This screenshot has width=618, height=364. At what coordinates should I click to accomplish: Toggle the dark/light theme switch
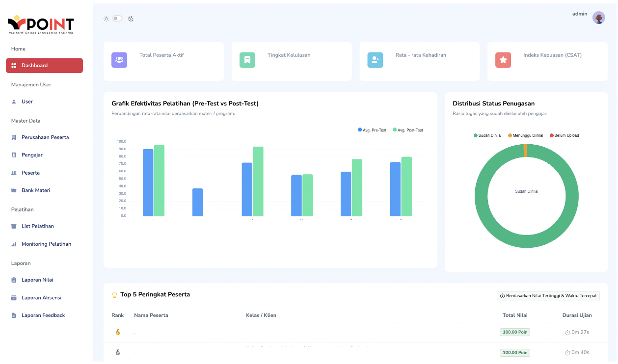(x=117, y=19)
